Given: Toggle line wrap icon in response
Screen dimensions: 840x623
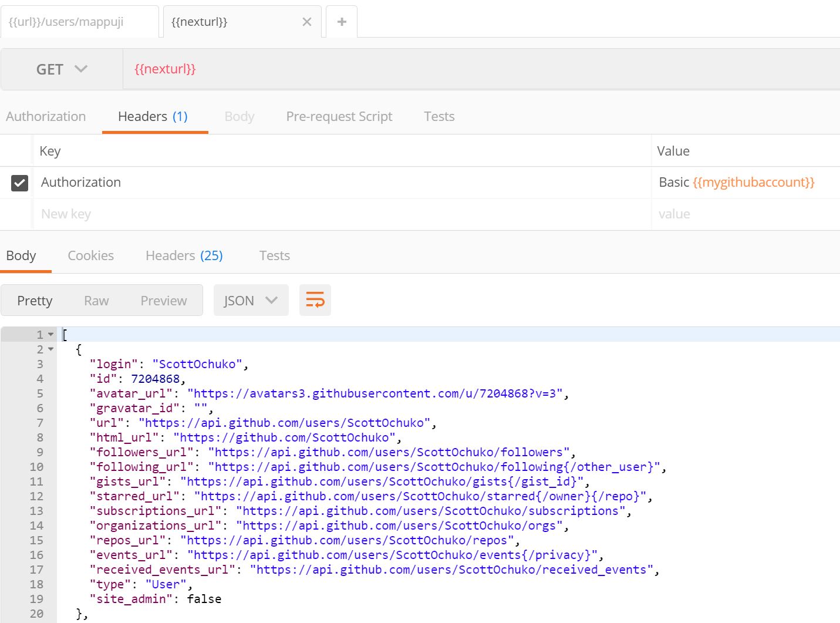Looking at the screenshot, I should 315,300.
